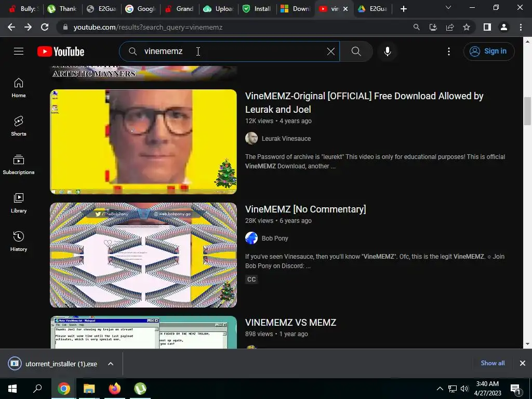Go forward with the browser forward arrow
The width and height of the screenshot is (532, 399).
[x=28, y=27]
